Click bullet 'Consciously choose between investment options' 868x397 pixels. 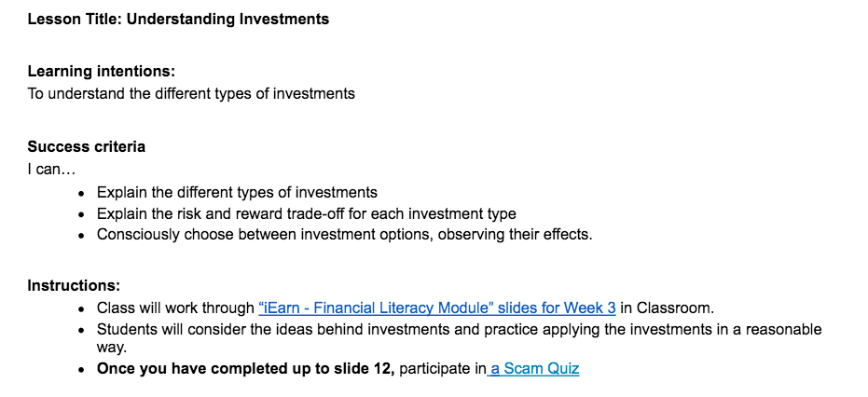click(344, 235)
